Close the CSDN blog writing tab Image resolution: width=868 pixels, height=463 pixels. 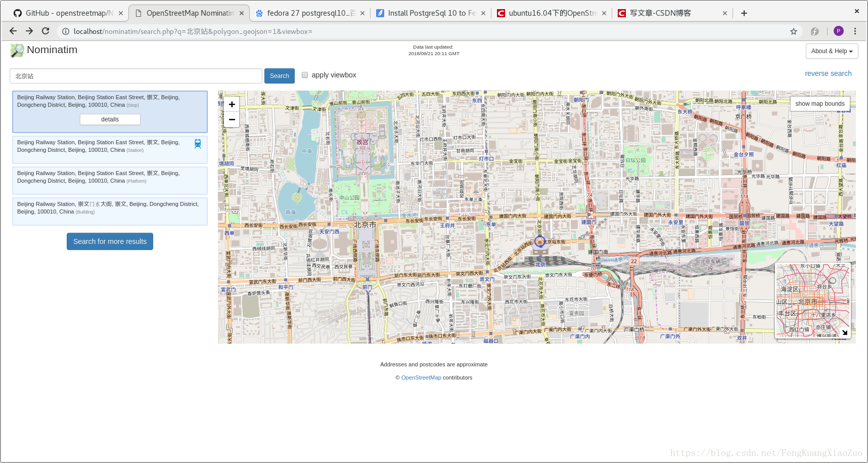click(x=725, y=13)
